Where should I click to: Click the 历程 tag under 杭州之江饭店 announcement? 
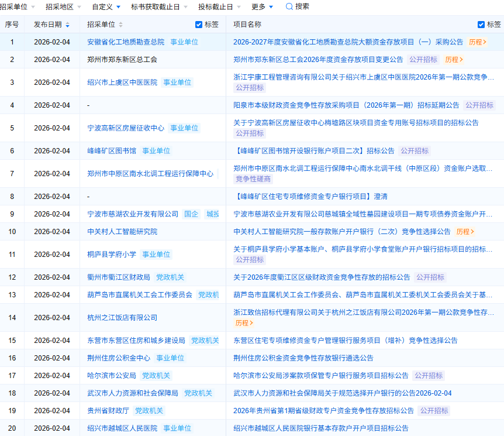(x=244, y=323)
